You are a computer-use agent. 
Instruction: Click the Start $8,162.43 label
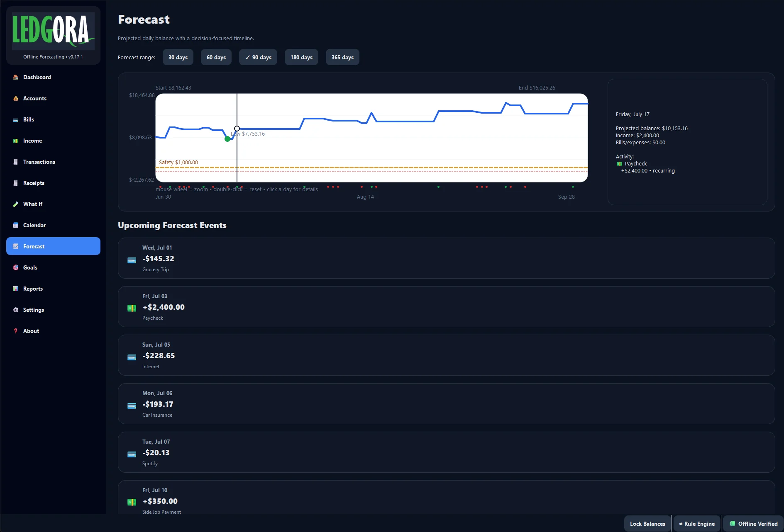[173, 88]
